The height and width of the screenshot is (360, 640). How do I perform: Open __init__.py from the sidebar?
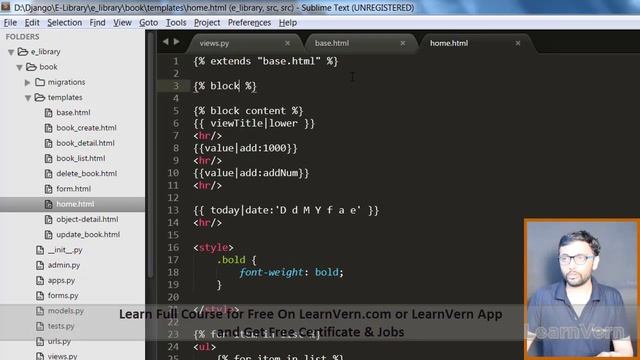click(65, 250)
